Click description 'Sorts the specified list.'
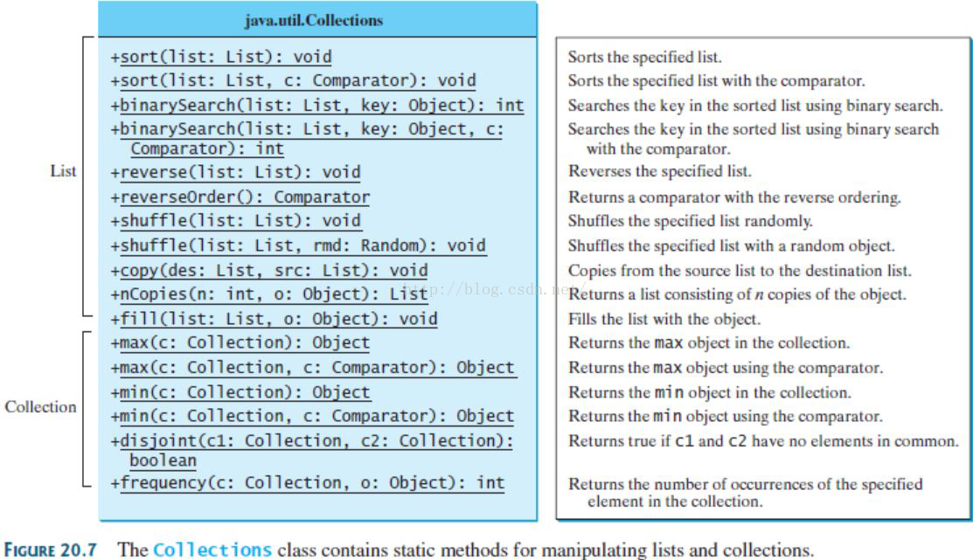Viewport: 973px width, 560px height. coord(645,57)
